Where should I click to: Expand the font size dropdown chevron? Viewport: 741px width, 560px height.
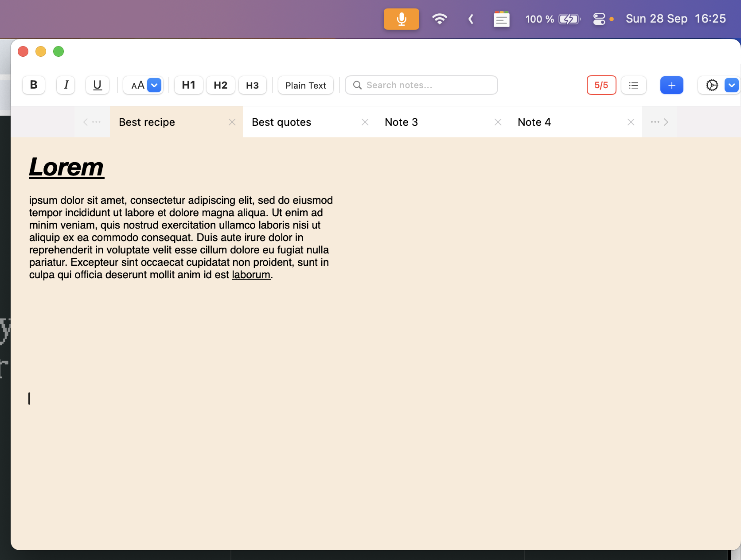point(154,85)
